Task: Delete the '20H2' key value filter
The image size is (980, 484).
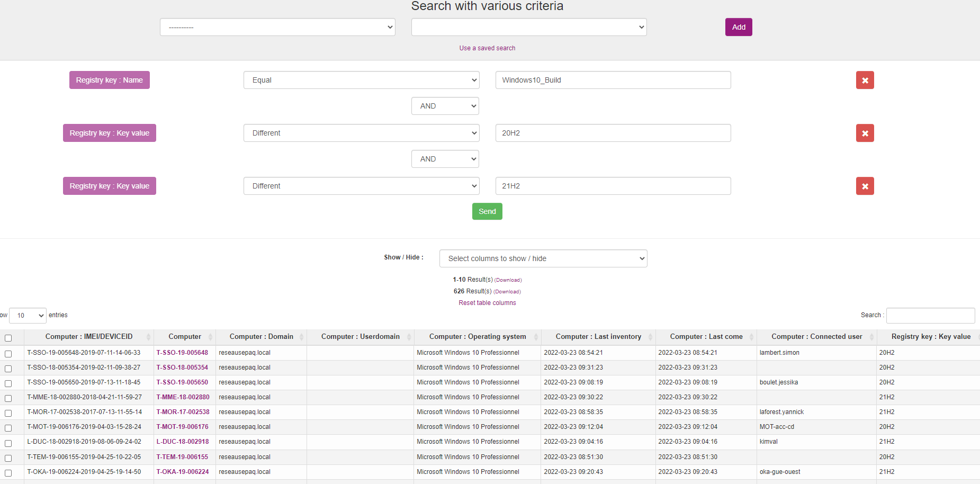Action: [x=865, y=133]
